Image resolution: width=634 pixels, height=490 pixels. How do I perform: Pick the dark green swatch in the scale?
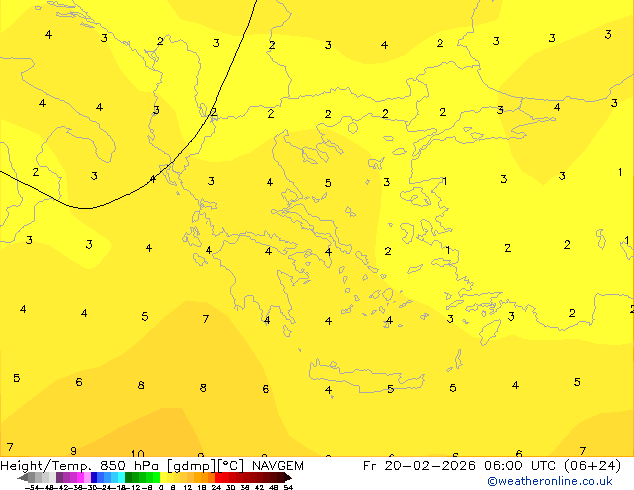128,478
